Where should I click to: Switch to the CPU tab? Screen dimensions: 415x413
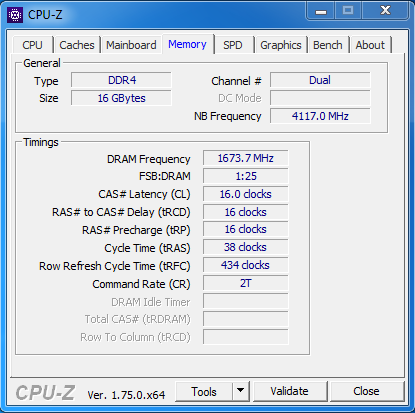[x=32, y=45]
